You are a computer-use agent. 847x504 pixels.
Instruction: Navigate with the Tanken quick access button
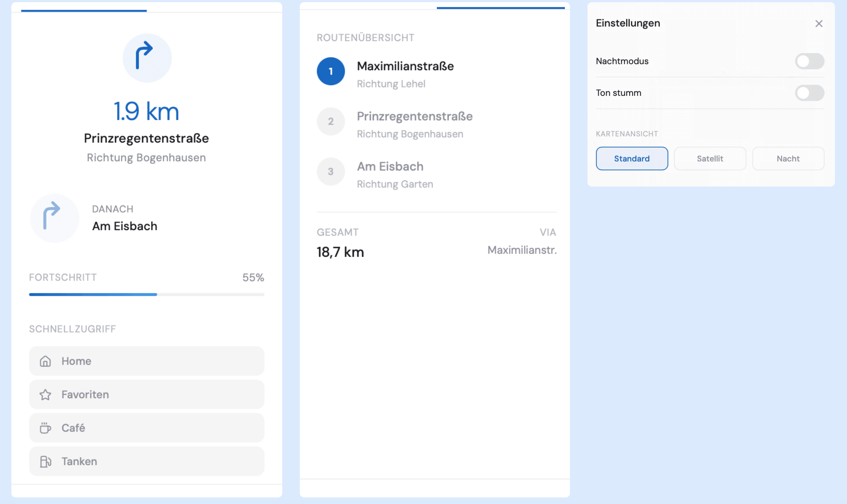point(146,462)
